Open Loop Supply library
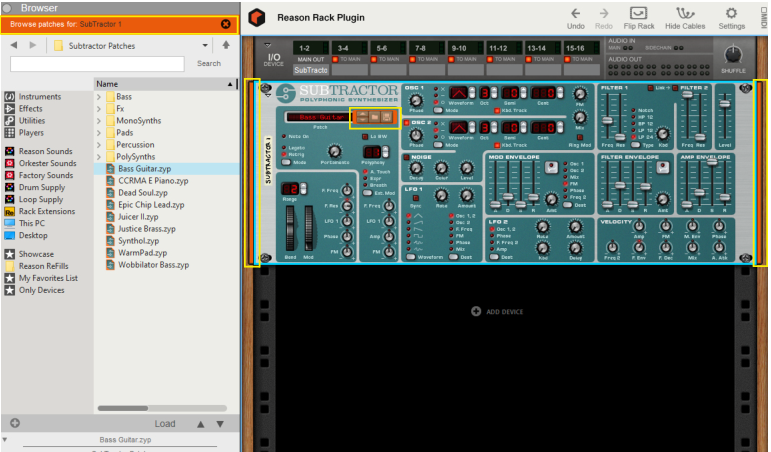The width and height of the screenshot is (771, 452). [x=41, y=199]
